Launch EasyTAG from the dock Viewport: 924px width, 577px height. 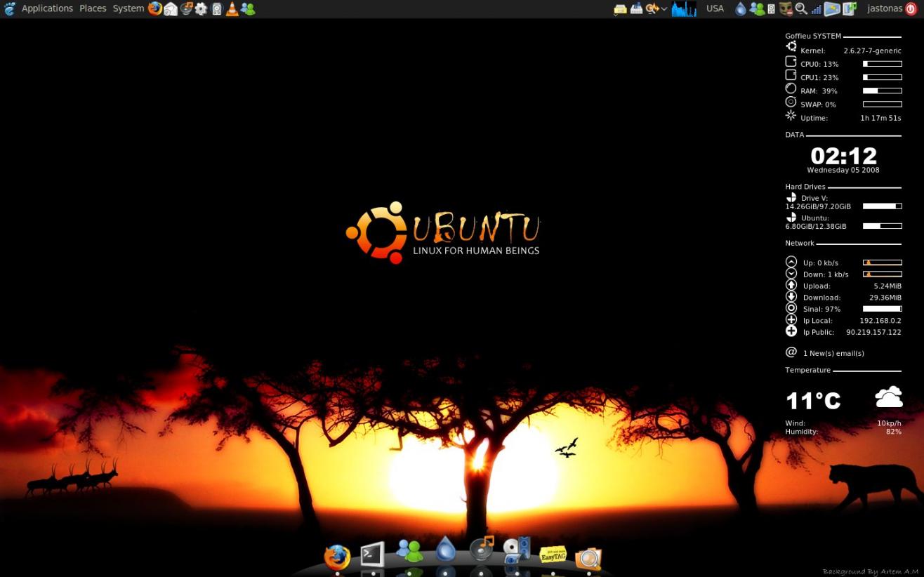(553, 555)
